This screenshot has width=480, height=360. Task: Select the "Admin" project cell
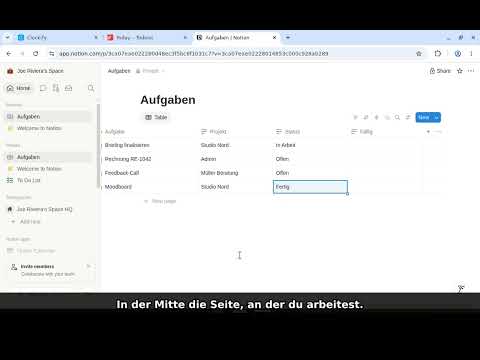tap(236, 159)
